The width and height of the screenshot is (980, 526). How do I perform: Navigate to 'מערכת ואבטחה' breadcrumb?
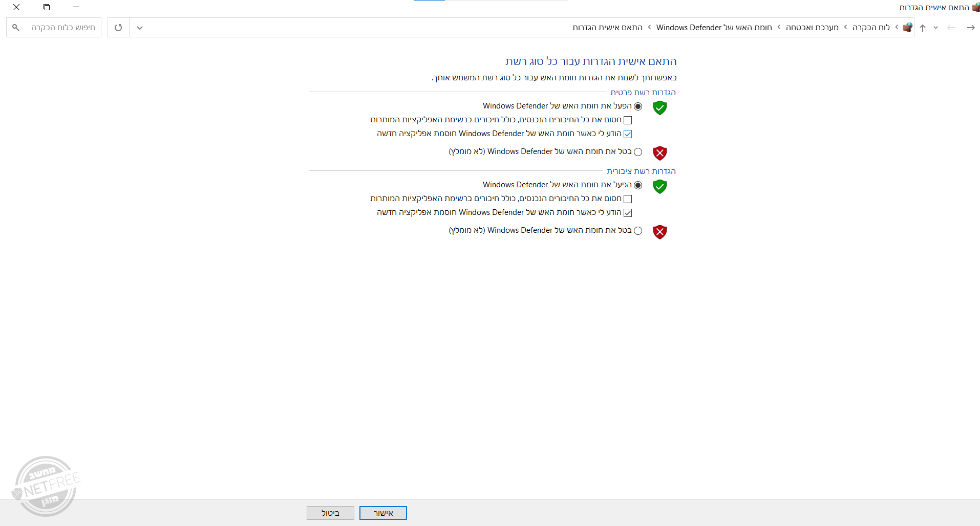coord(812,28)
